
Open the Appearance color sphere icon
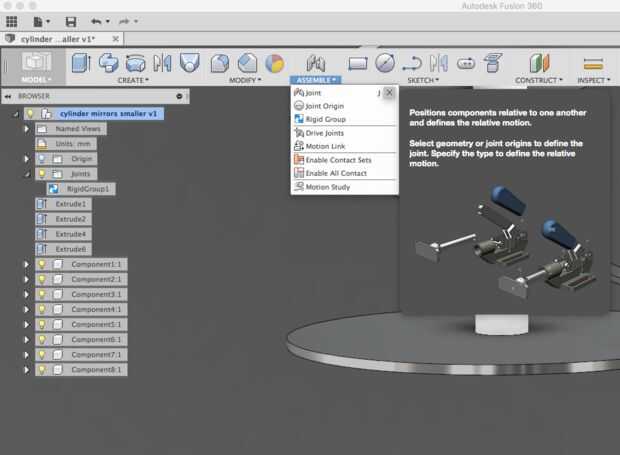274,64
